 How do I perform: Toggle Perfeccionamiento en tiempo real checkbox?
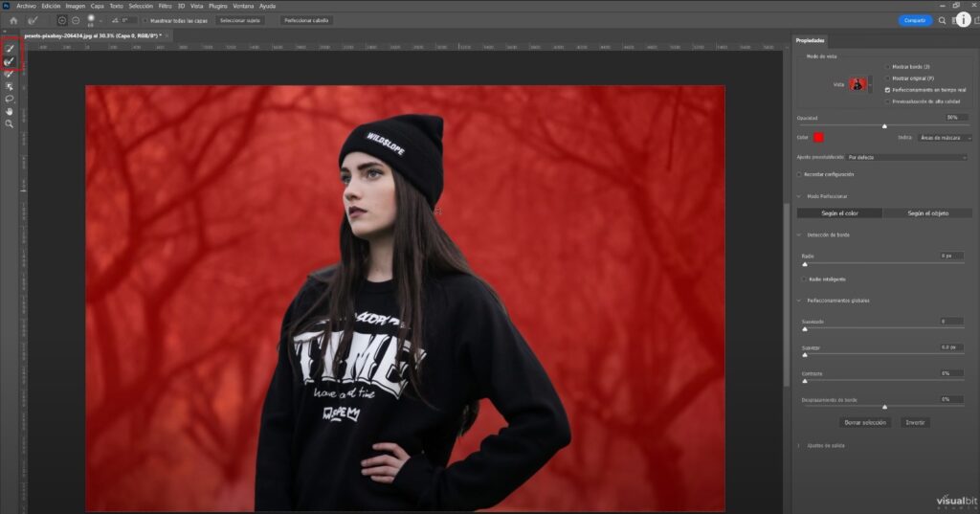[887, 89]
